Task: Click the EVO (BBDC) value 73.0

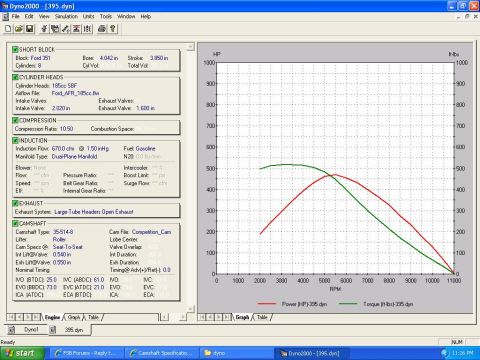Action: (52, 287)
